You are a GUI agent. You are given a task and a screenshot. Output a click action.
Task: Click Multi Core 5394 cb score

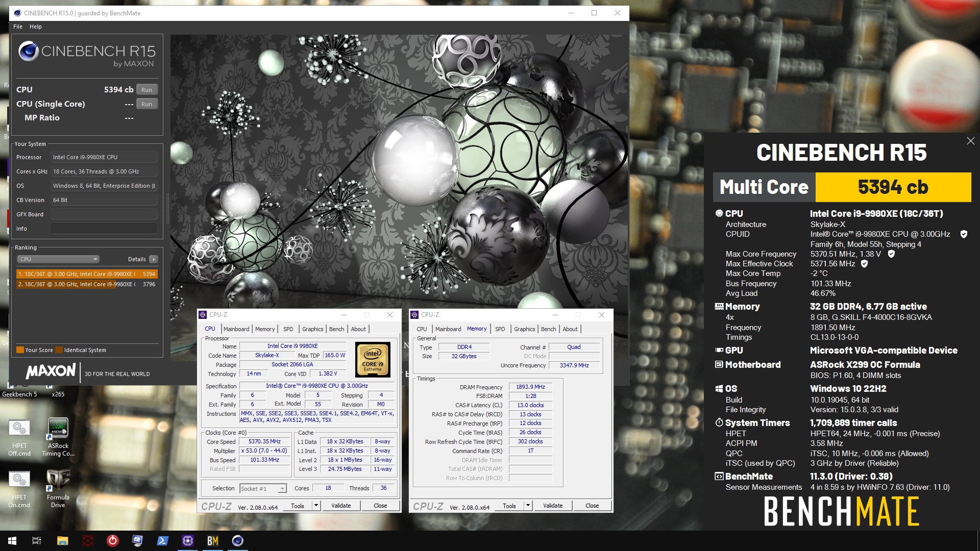click(x=893, y=187)
